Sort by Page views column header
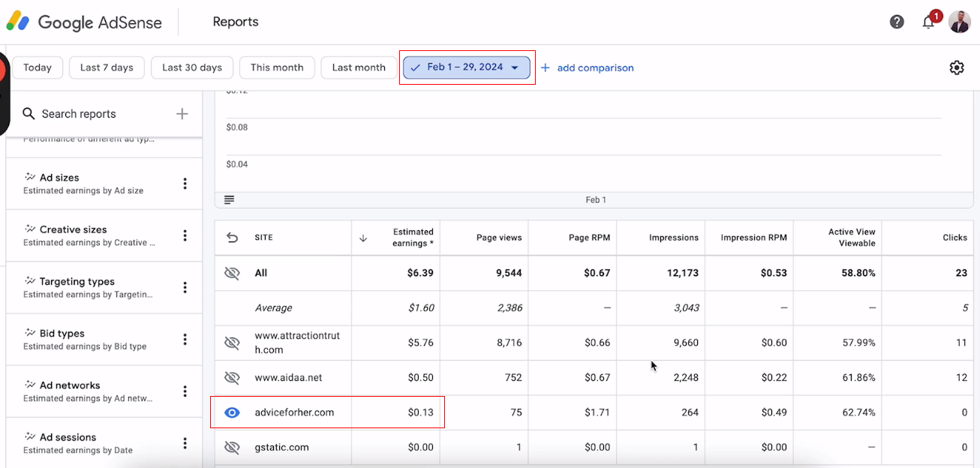This screenshot has height=468, width=980. point(499,238)
